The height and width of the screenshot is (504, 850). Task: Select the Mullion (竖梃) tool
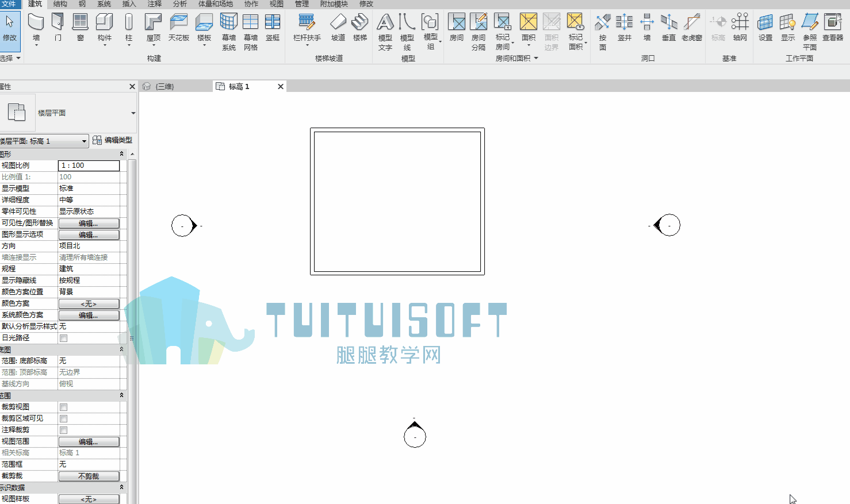pyautogui.click(x=273, y=28)
